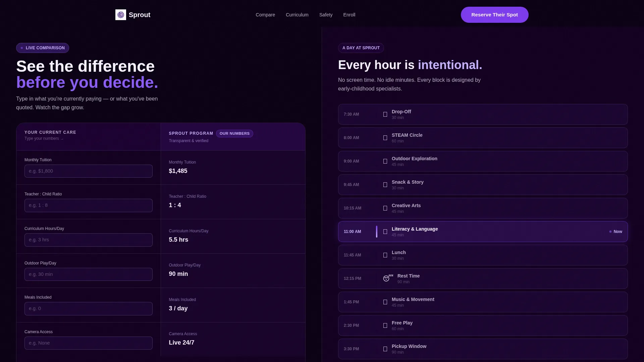Click the Drop-Off schedule icon

click(x=385, y=114)
